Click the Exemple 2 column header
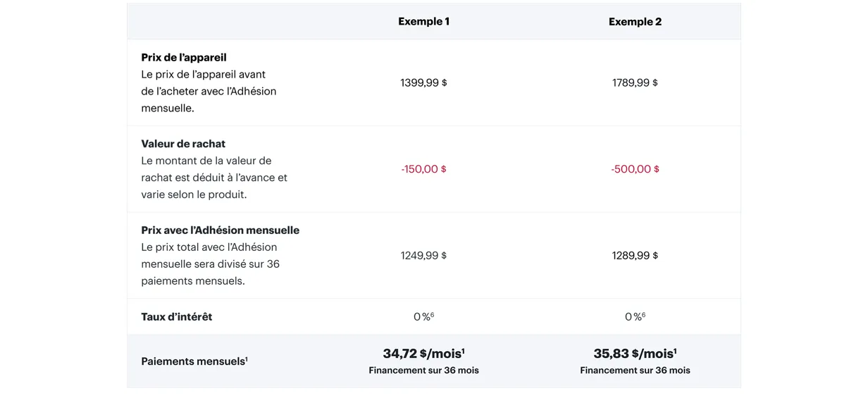The width and height of the screenshot is (868, 394). [635, 21]
